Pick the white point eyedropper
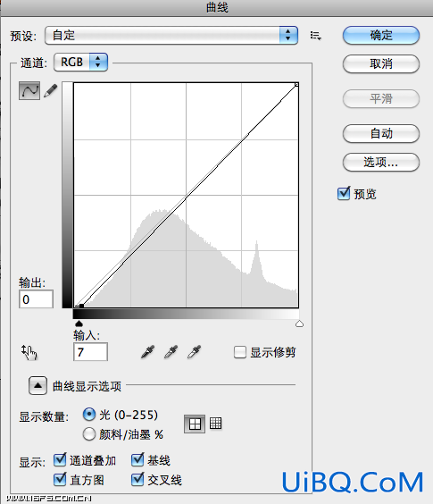Screen dimensions: 433x504 (194, 352)
